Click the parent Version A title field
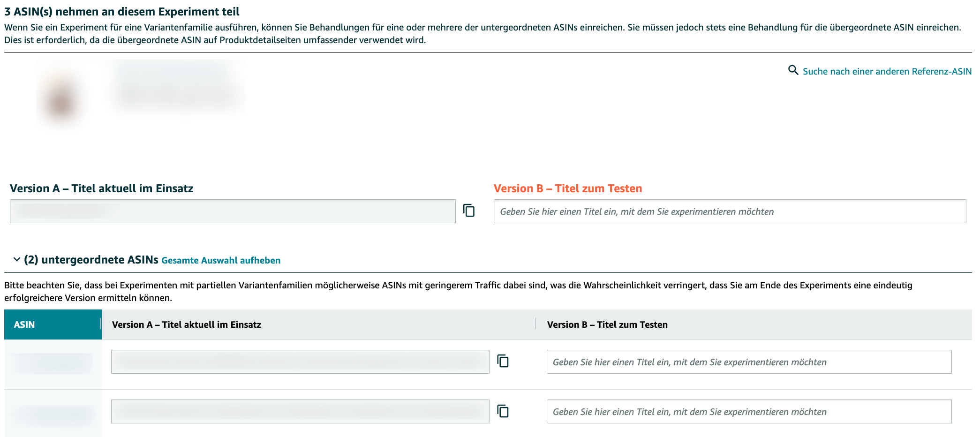 pyautogui.click(x=233, y=211)
